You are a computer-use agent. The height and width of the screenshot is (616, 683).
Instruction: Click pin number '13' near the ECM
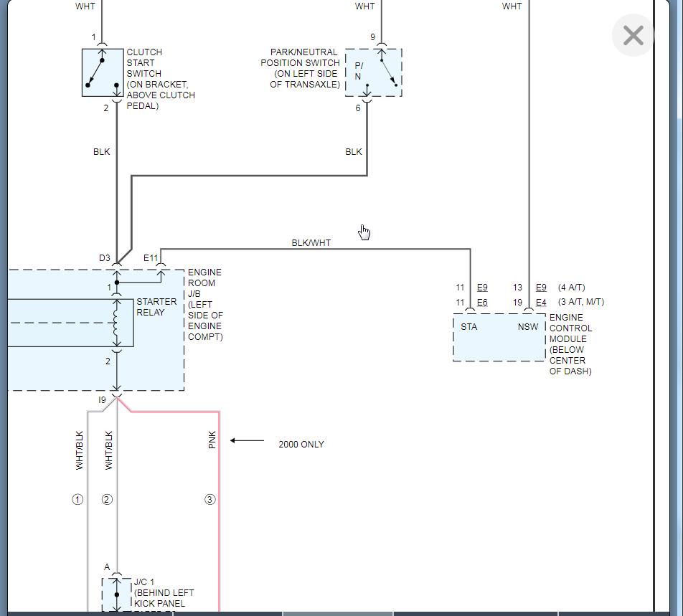(517, 288)
